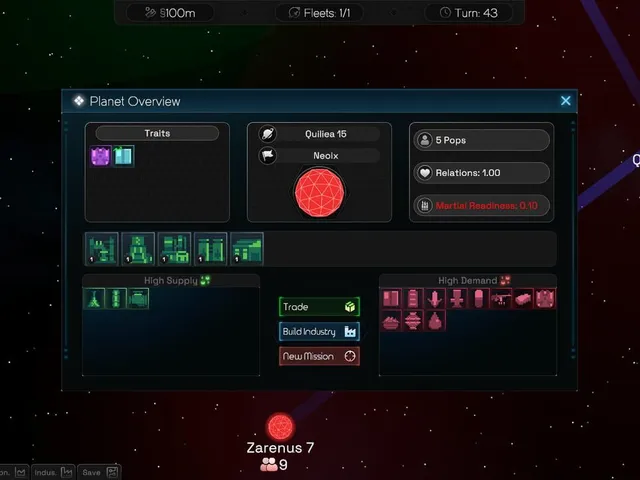Open the Trade screen
640x480 pixels.
click(x=319, y=307)
